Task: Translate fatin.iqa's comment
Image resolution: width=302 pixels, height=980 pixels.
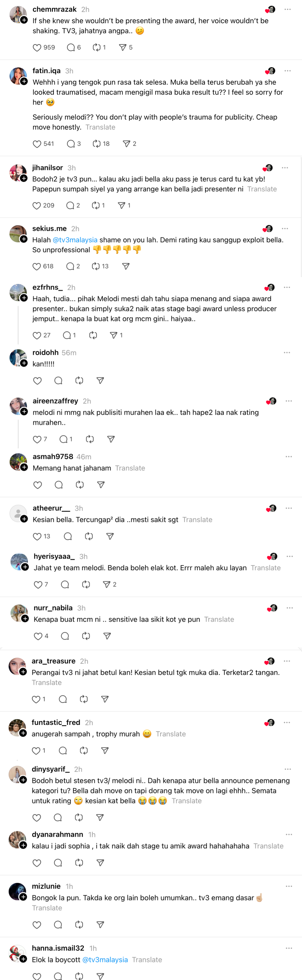Action: click(100, 127)
